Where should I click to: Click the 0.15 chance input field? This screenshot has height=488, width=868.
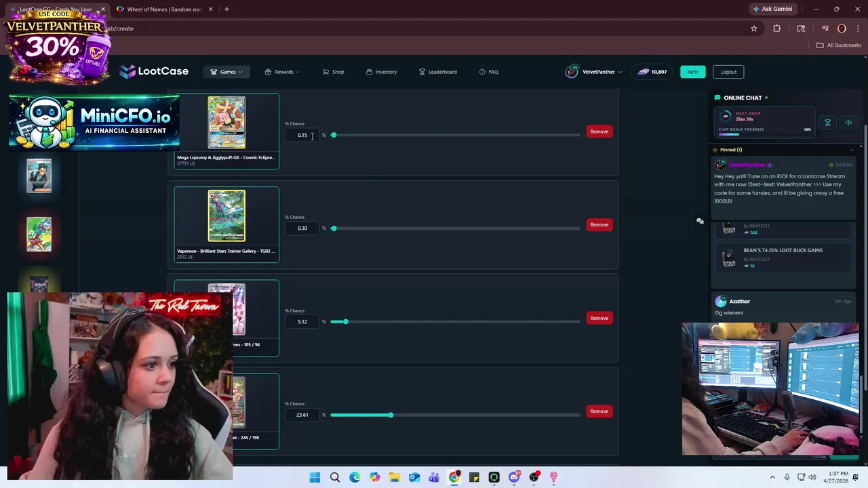tap(302, 135)
